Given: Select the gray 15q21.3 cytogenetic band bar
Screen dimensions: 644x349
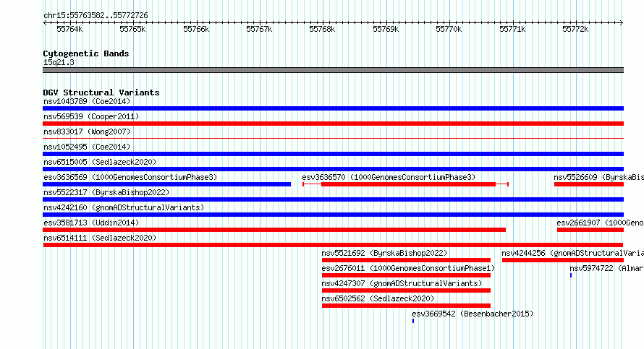Looking at the screenshot, I should click(333, 70).
